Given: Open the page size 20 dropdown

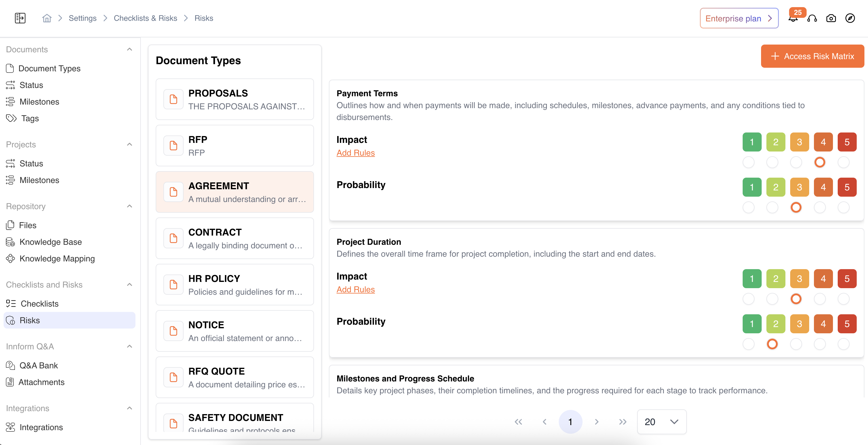Looking at the screenshot, I should click(662, 422).
